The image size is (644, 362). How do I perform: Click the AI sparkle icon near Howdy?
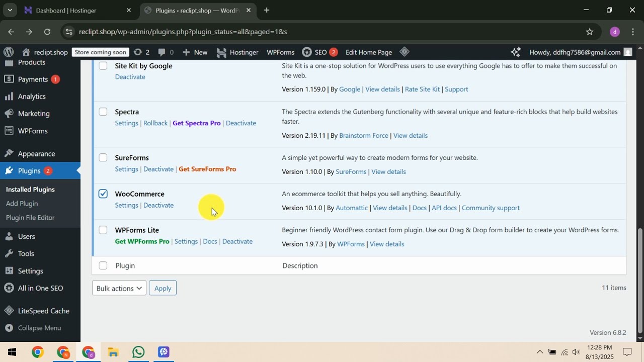[x=516, y=52]
